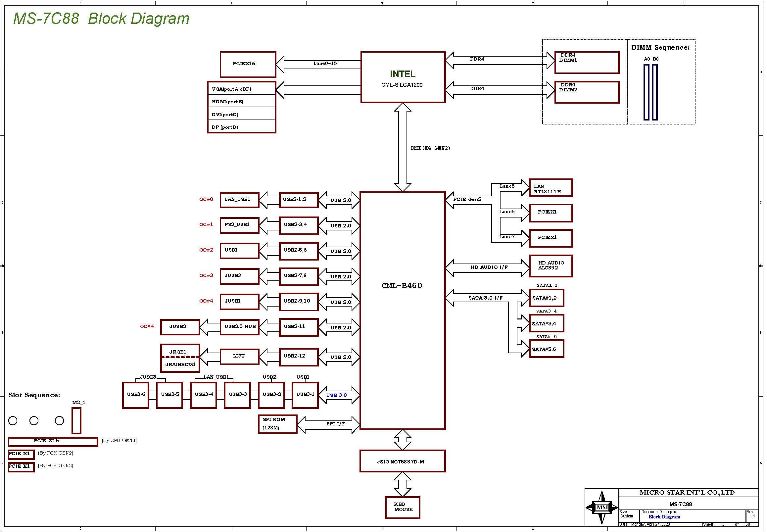Select the HD AUDIO ALC892 block

[x=551, y=266]
